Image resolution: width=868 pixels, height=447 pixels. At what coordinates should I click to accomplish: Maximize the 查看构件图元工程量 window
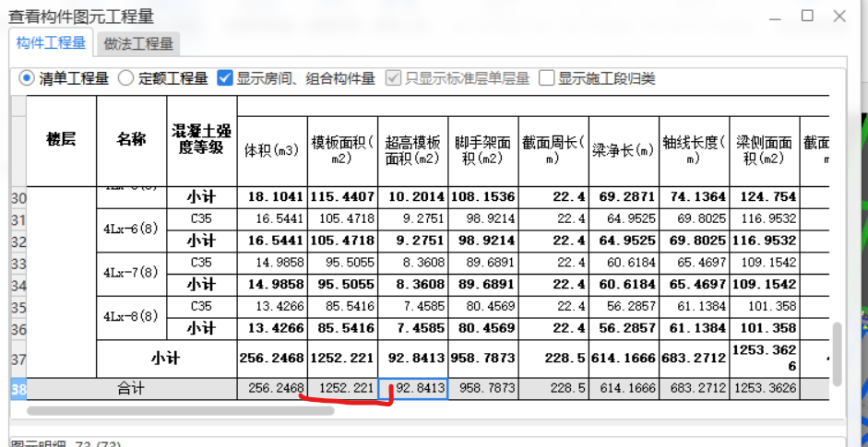coord(808,16)
